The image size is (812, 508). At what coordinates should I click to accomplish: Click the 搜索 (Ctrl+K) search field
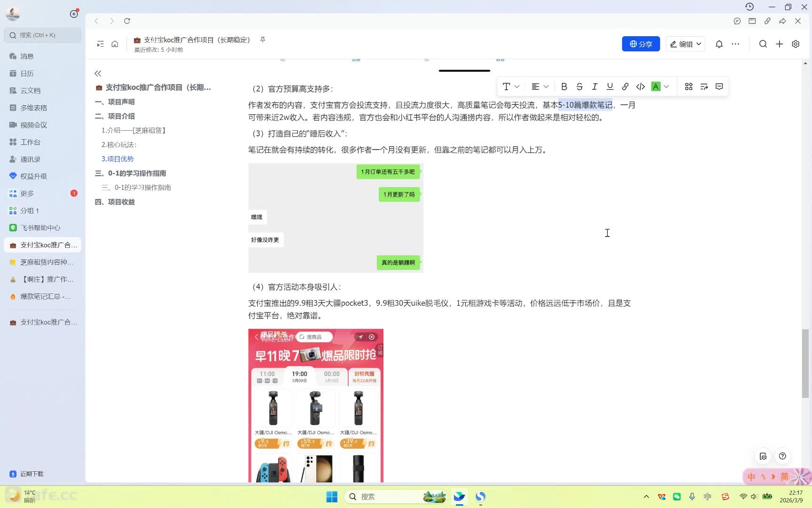point(43,35)
